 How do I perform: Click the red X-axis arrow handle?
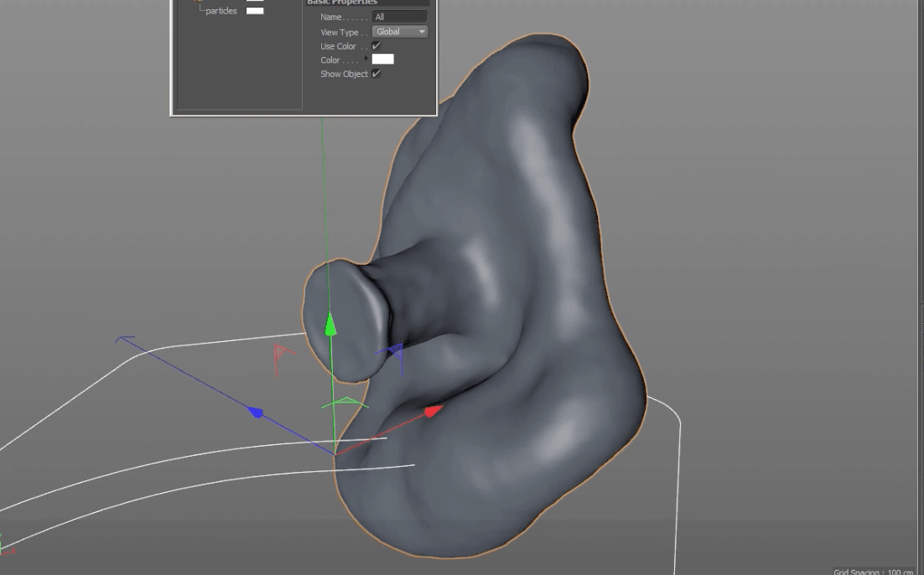coord(433,411)
